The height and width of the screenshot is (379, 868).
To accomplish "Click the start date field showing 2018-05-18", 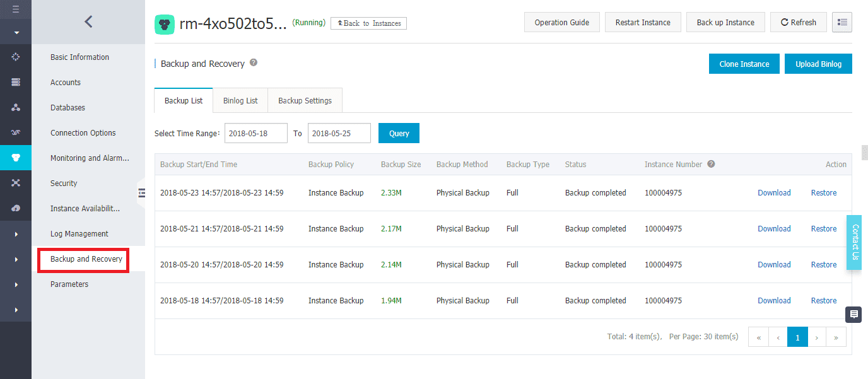I will coord(255,134).
